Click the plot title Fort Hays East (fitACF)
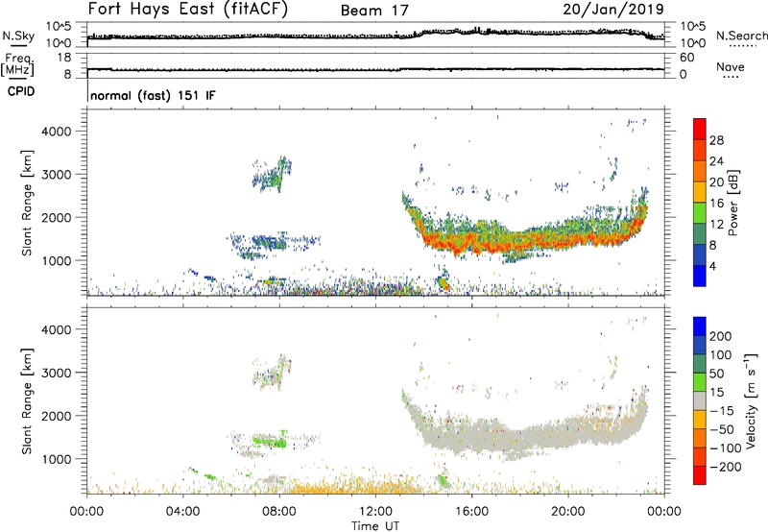768x532 pixels. pos(188,10)
